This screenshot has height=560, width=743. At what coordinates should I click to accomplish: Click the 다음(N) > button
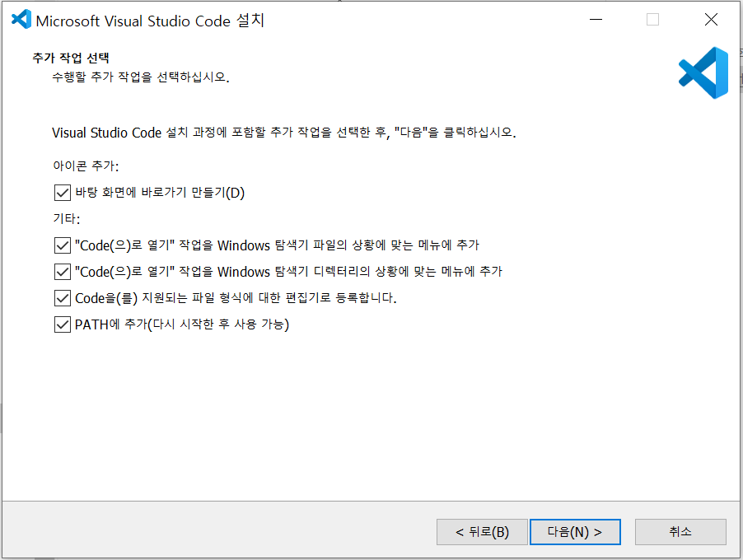pyautogui.click(x=575, y=532)
